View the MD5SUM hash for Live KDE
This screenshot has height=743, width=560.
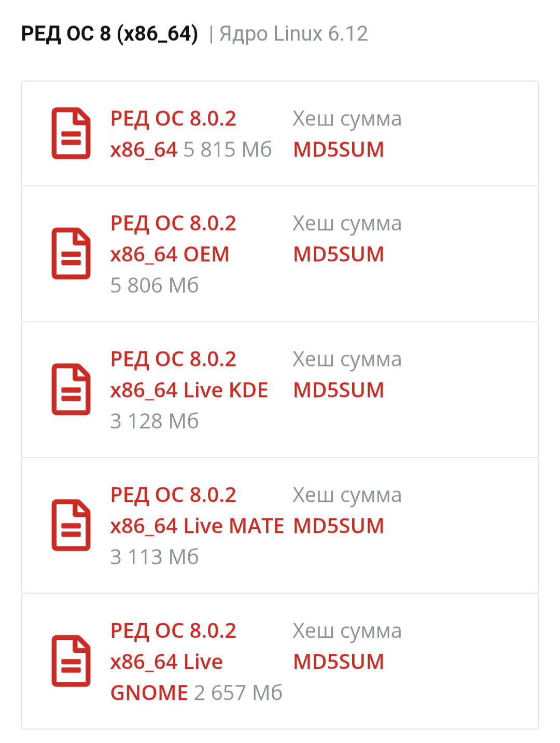tap(339, 390)
